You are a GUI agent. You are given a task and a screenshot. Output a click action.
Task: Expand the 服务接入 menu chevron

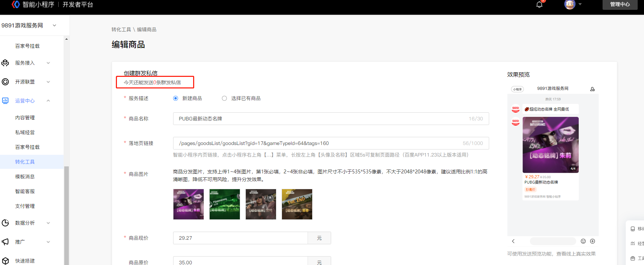[48, 63]
